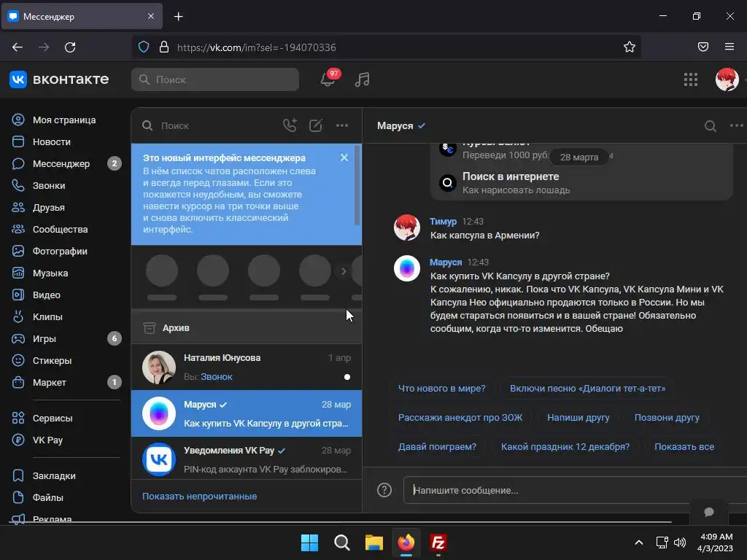Open messenger list three-dots menu
This screenshot has height=560, width=747.
342,125
